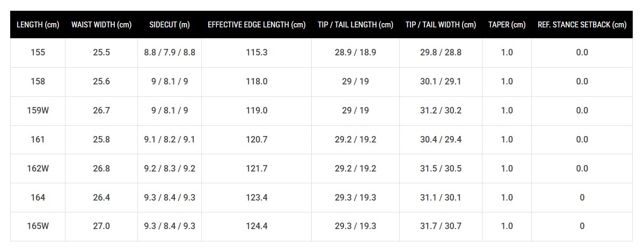This screenshot has height=250, width=644.
Task: Click the WAIST WIDTH (cm) column header
Action: click(101, 25)
